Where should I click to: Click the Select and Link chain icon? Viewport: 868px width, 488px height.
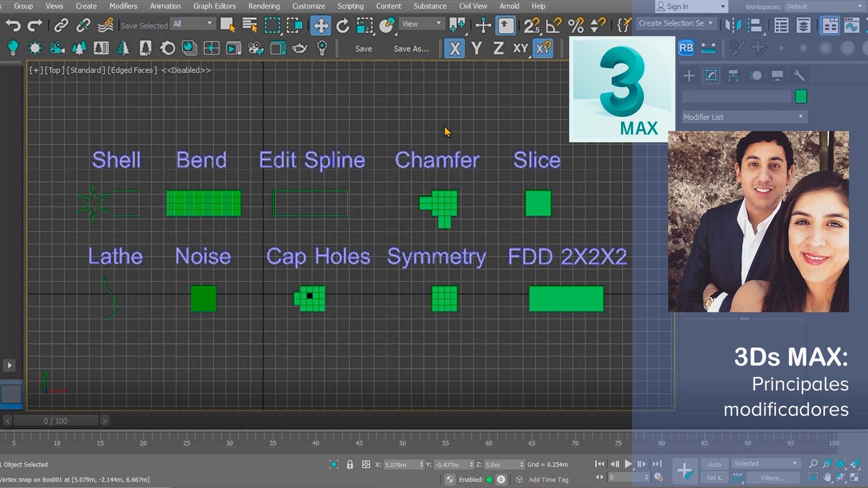61,25
